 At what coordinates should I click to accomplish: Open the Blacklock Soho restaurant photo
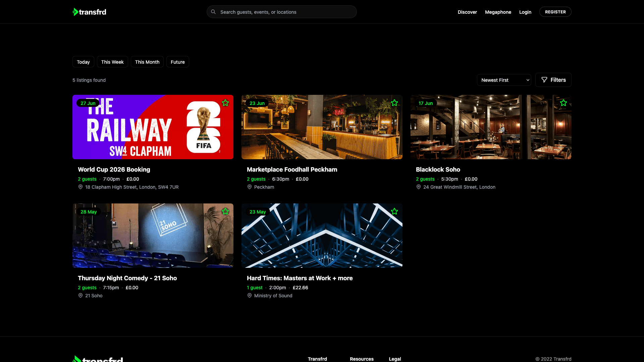[491, 127]
